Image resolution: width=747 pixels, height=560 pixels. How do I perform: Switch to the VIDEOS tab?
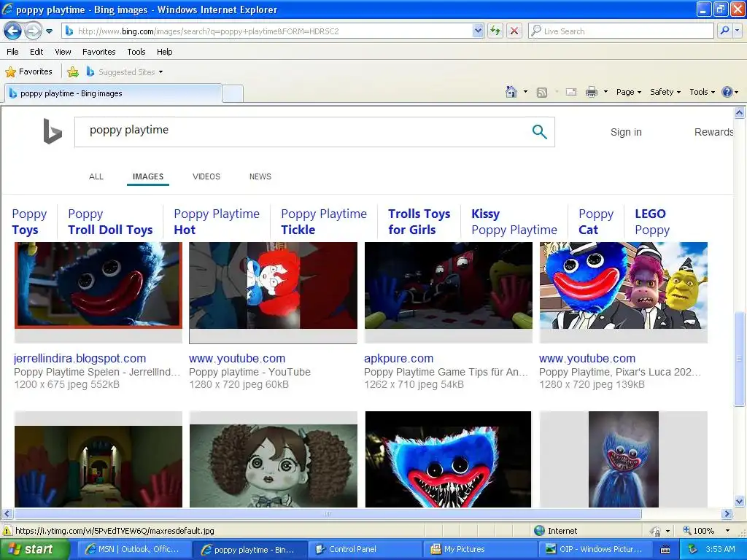[206, 176]
